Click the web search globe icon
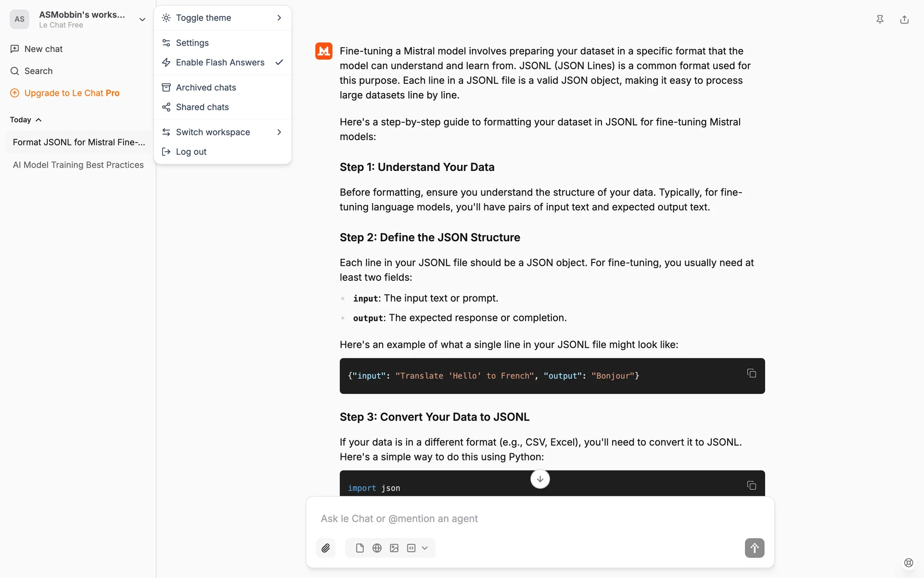This screenshot has height=578, width=924. pyautogui.click(x=377, y=548)
